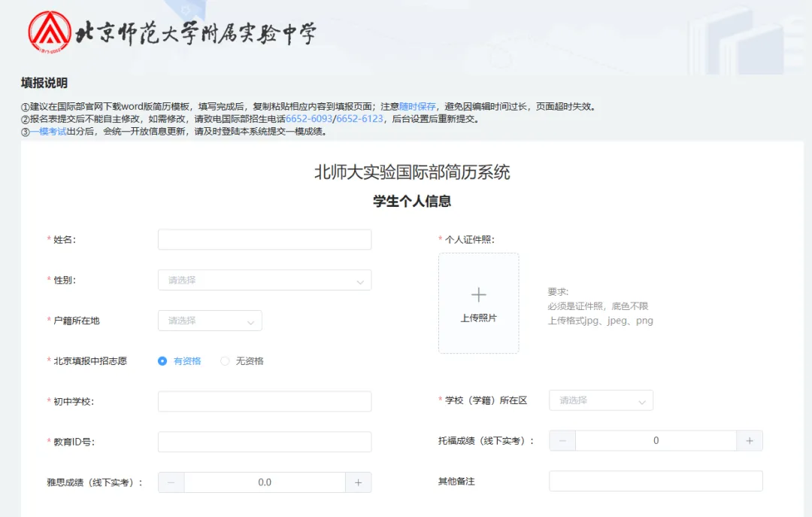The height and width of the screenshot is (517, 812).
Task: Click the phone number 6652-6123
Action: 359,119
